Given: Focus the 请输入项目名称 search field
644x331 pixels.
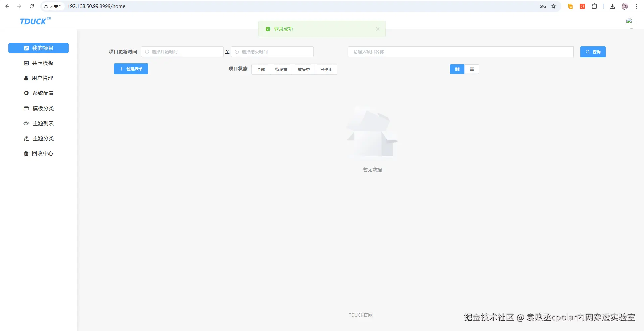Looking at the screenshot, I should (461, 52).
